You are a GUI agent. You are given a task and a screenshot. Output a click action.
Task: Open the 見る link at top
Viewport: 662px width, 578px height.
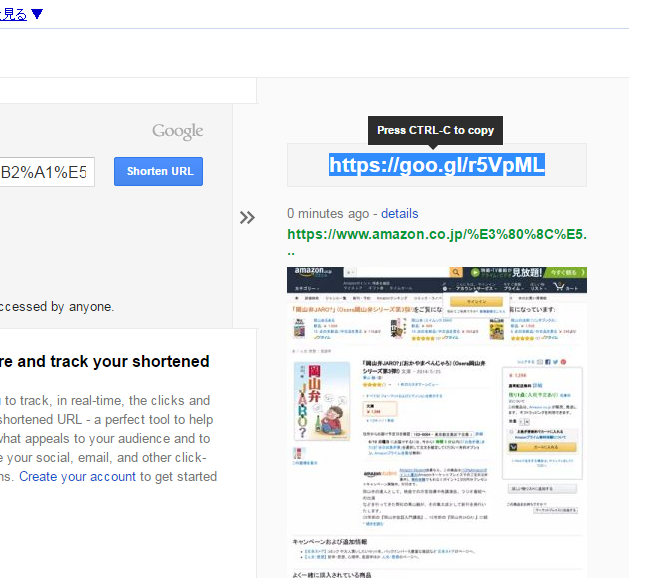coord(13,14)
